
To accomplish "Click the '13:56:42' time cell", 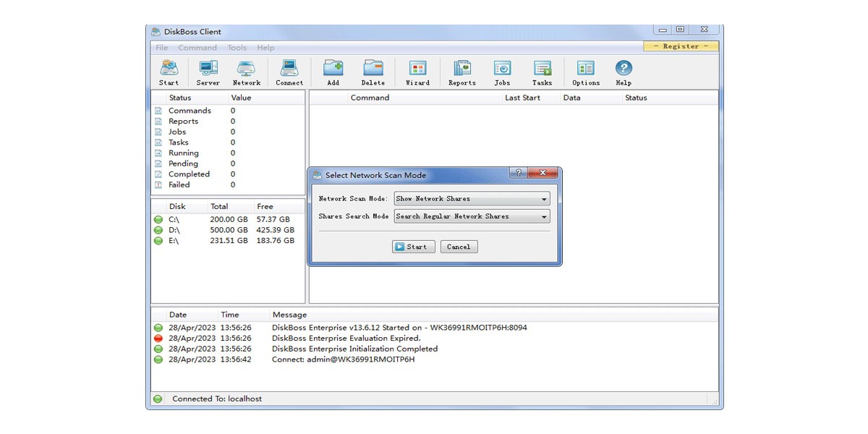I will coord(236,359).
